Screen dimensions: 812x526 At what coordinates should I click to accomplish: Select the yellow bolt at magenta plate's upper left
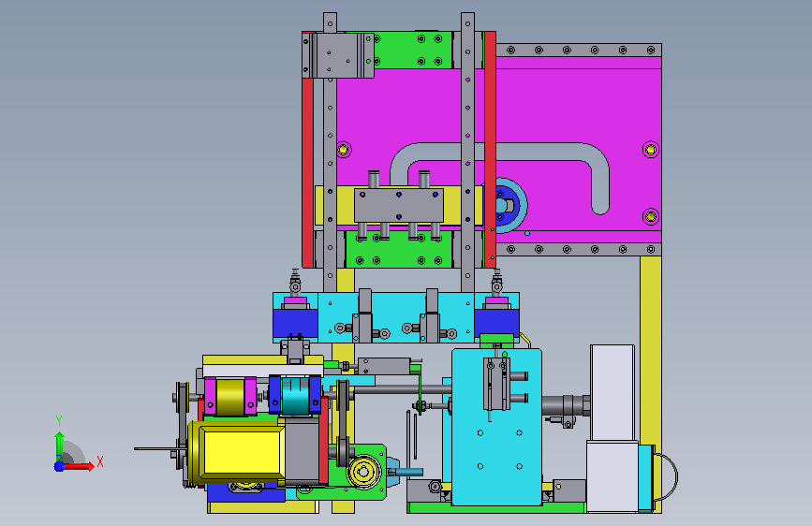[344, 150]
